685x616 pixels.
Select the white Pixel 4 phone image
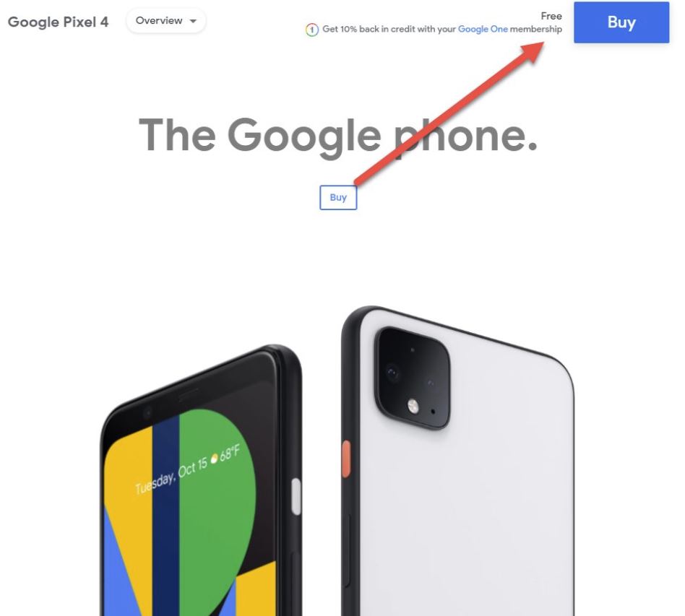[457, 461]
